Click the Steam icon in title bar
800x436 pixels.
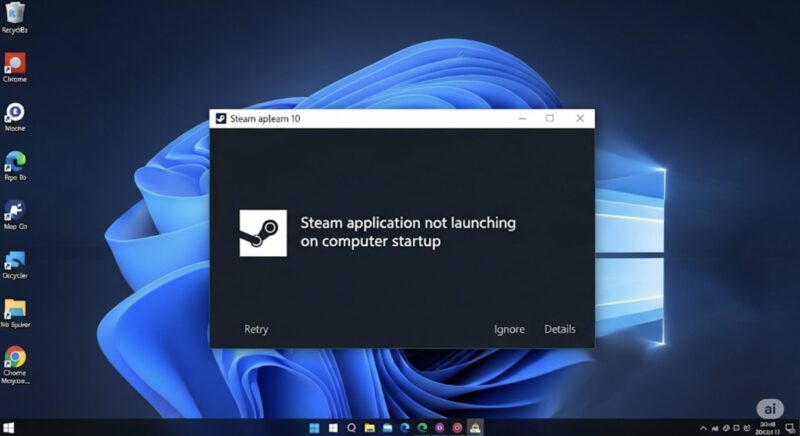pos(221,118)
